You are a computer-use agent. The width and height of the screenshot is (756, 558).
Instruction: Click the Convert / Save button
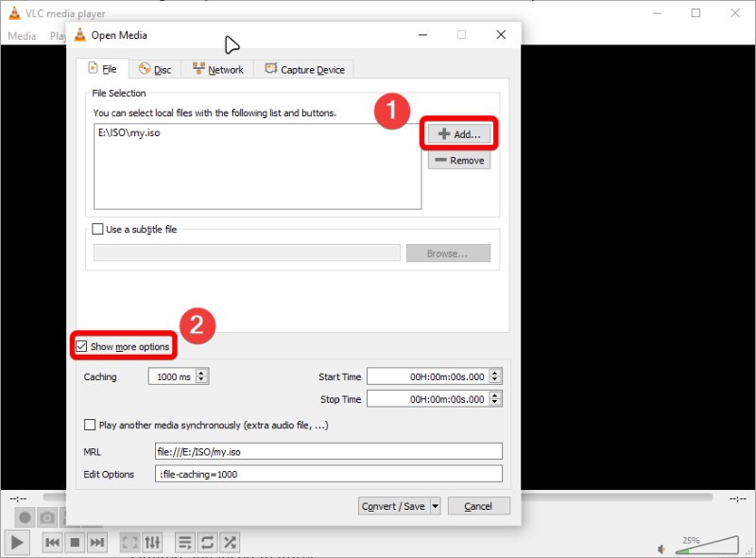pyautogui.click(x=393, y=506)
